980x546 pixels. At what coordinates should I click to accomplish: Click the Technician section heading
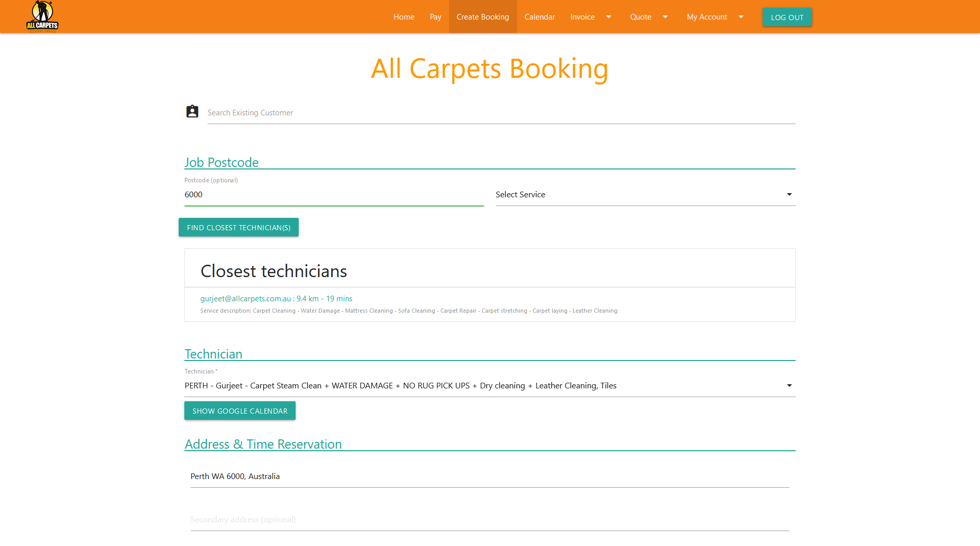click(213, 354)
